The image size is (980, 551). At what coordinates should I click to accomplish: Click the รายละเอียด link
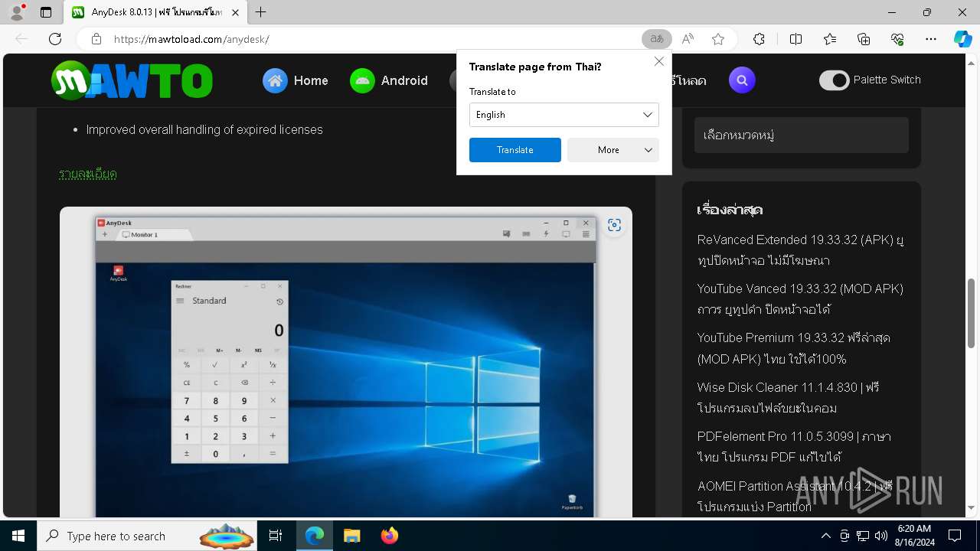pos(88,174)
